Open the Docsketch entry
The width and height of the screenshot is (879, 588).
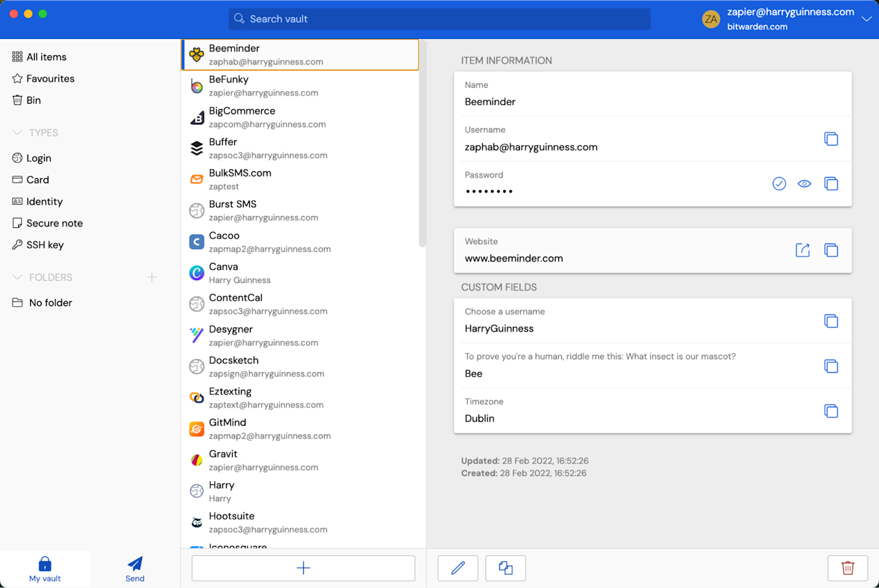click(x=300, y=366)
